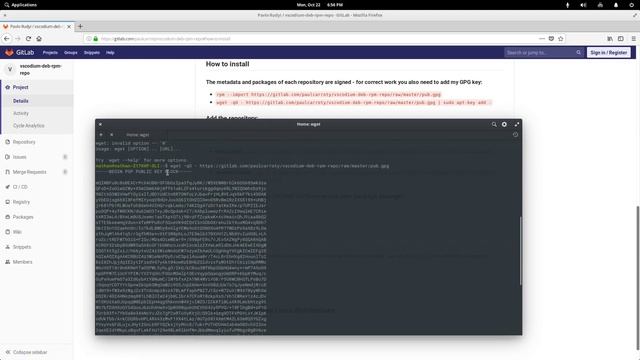Open Help in GitLab navbar
The image size is (640, 360).
110,53
